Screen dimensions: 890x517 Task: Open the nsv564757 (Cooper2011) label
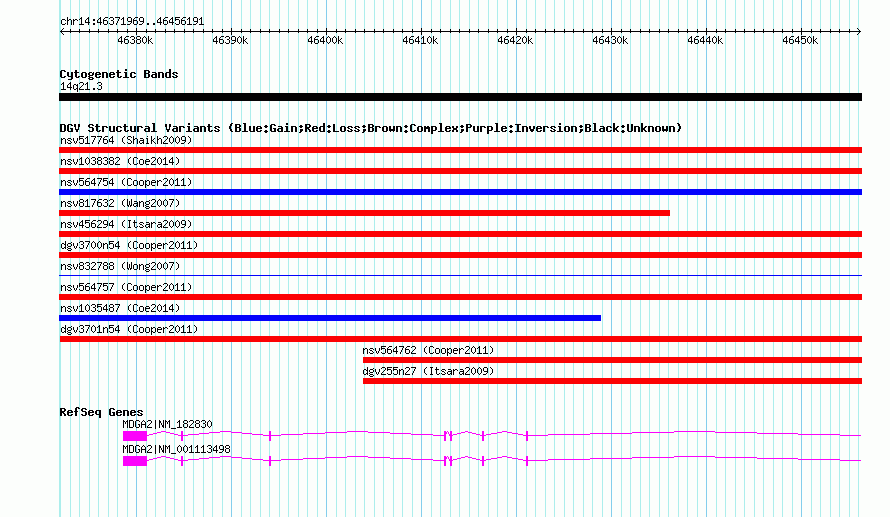pos(126,287)
